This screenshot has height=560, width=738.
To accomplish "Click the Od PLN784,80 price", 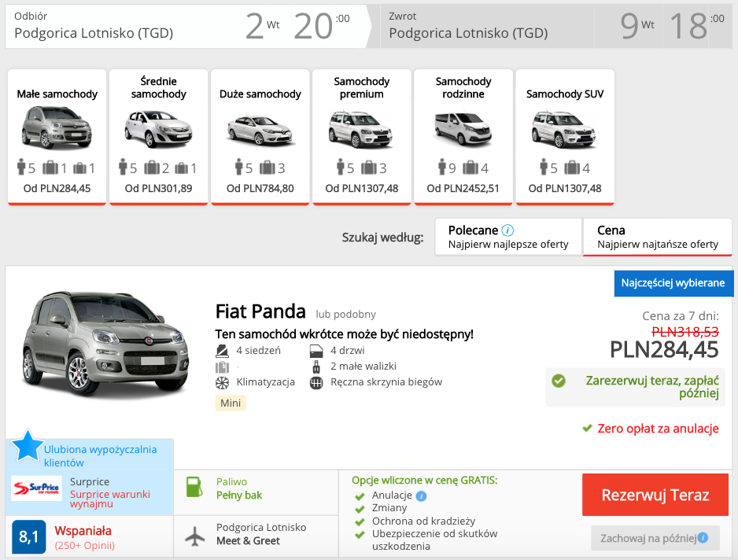I will tap(260, 188).
